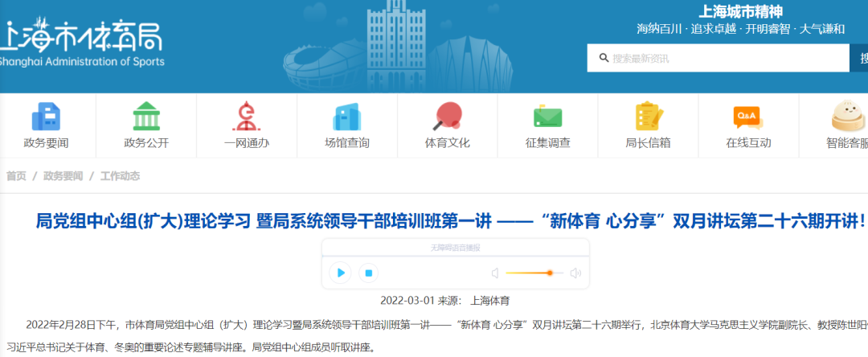
Task: Open the 智能客服 robot icon
Action: tap(848, 117)
